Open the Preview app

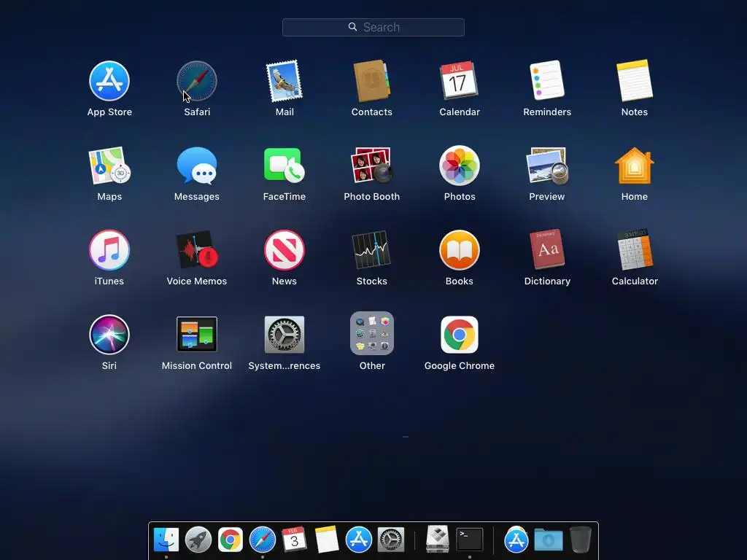[547, 166]
